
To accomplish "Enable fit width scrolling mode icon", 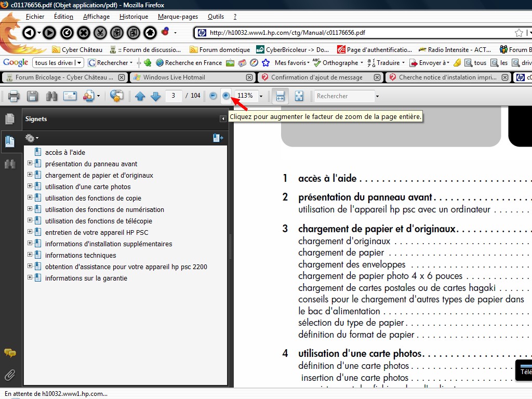I will click(280, 96).
